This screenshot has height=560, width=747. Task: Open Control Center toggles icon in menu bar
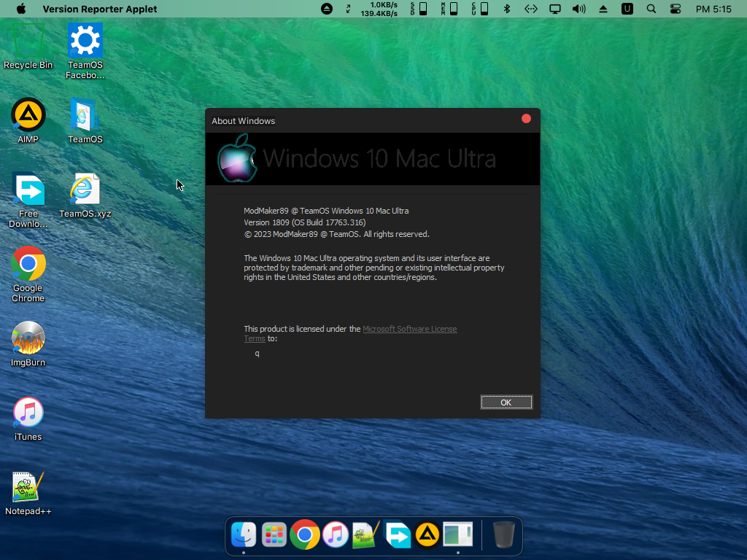(676, 9)
